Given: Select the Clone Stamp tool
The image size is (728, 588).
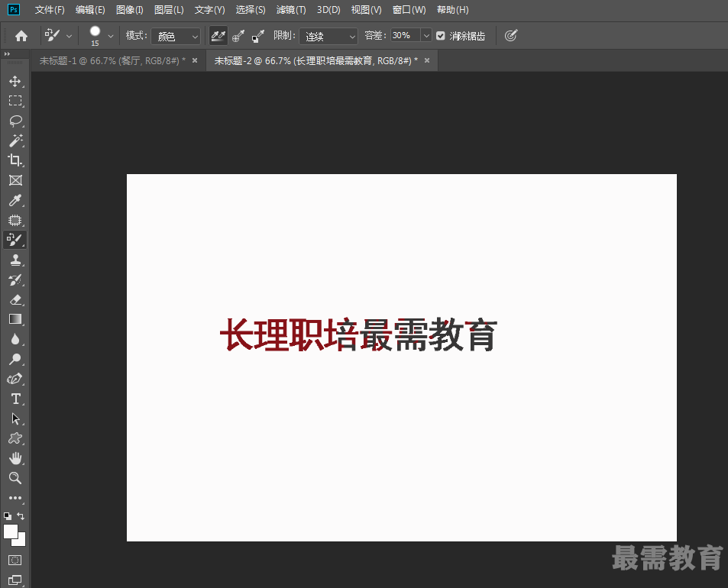Looking at the screenshot, I should (15, 260).
